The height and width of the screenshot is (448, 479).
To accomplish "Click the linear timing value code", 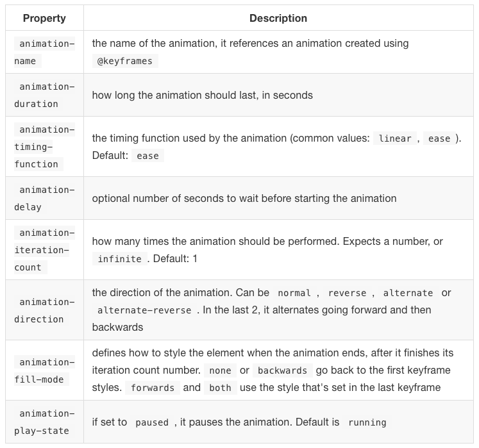I will (x=395, y=138).
